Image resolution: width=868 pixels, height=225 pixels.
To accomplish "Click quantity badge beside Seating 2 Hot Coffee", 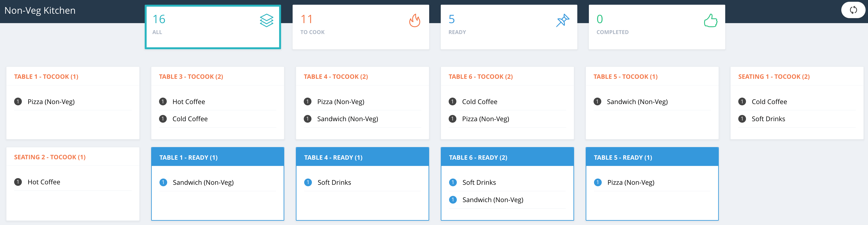I will pyautogui.click(x=18, y=182).
